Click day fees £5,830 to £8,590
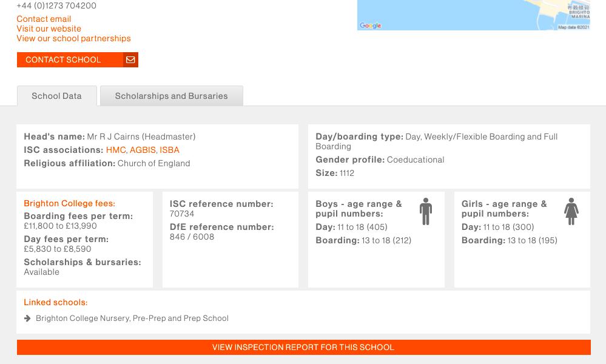The image size is (606, 364). click(58, 249)
